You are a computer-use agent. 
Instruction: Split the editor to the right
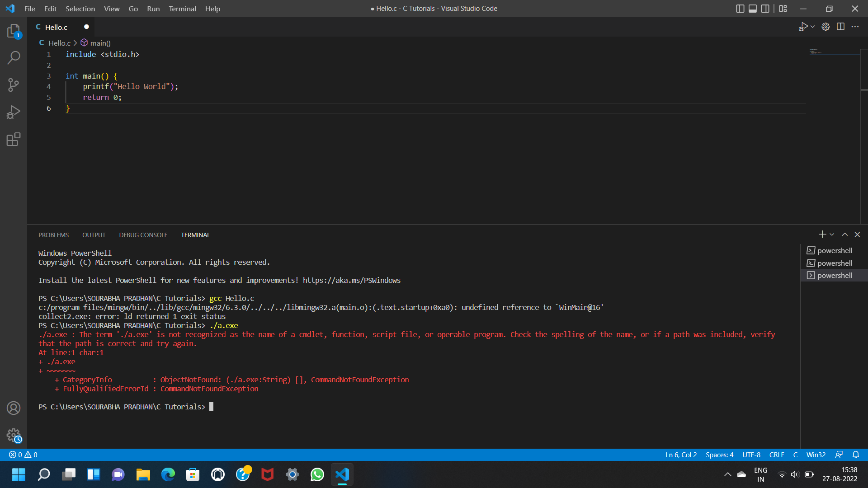point(840,27)
